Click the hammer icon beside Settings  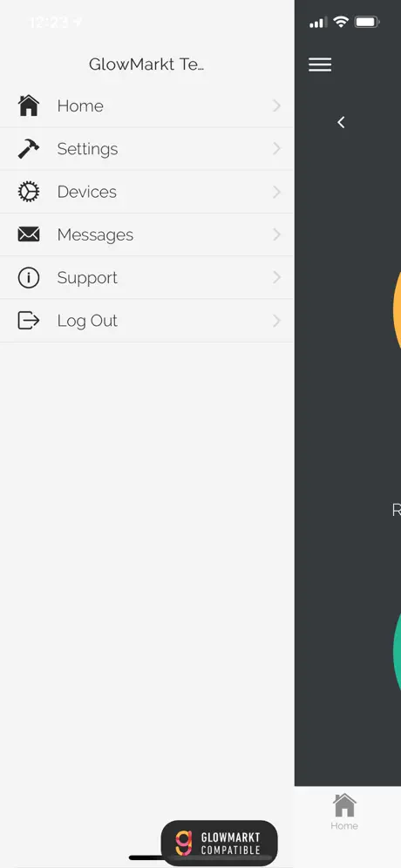(x=29, y=148)
